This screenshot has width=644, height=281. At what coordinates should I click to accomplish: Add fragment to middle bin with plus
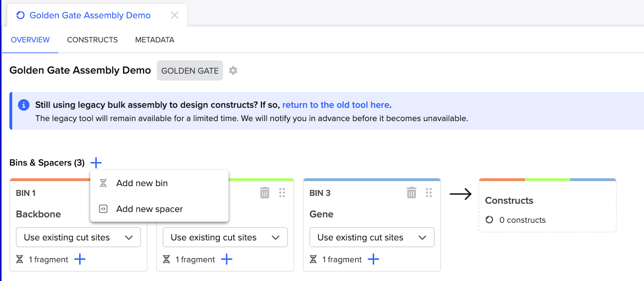[x=227, y=259]
